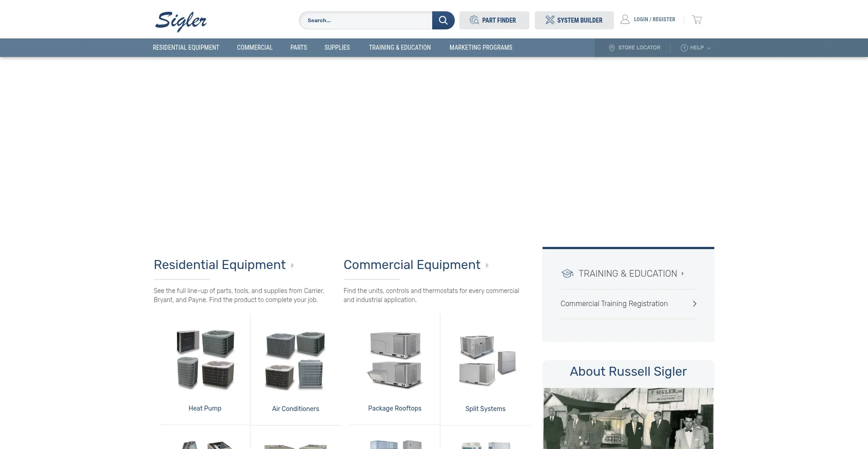The image size is (868, 449).
Task: Expand the Help dropdown chevron
Action: tap(709, 48)
